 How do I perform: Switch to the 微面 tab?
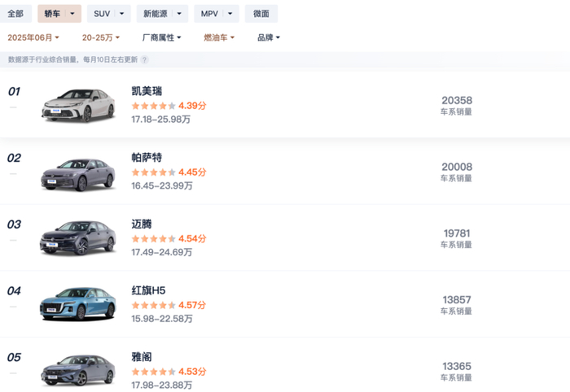pyautogui.click(x=261, y=14)
